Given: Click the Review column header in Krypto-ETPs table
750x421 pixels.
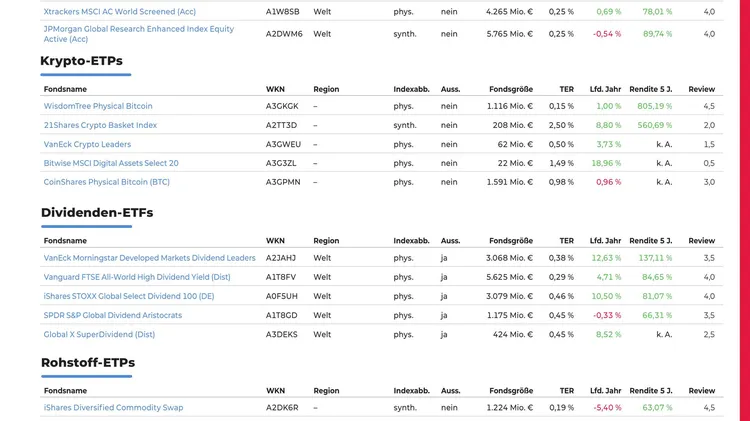Looking at the screenshot, I should tap(702, 89).
